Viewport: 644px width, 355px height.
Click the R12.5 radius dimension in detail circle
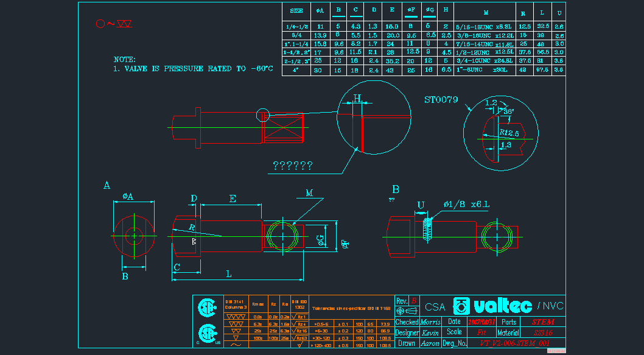(x=509, y=133)
